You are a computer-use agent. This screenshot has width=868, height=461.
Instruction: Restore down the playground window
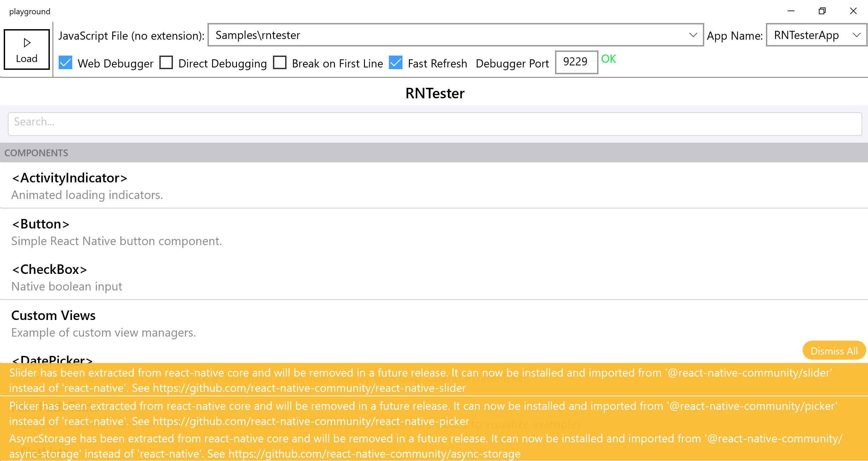tap(822, 11)
